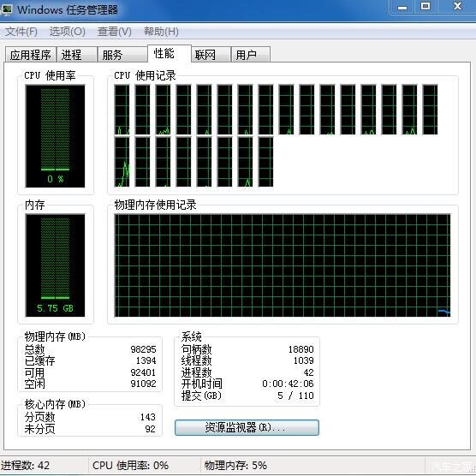Switch to the 服务 tab

(x=122, y=55)
